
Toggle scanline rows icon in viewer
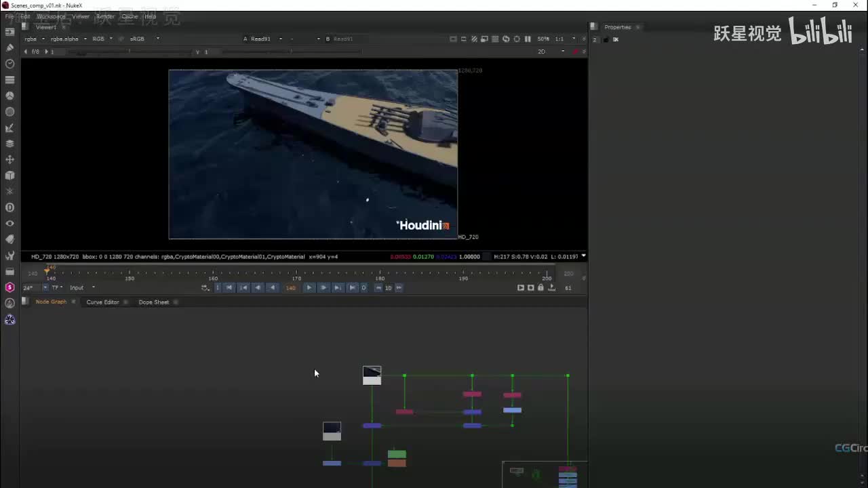pyautogui.click(x=495, y=39)
